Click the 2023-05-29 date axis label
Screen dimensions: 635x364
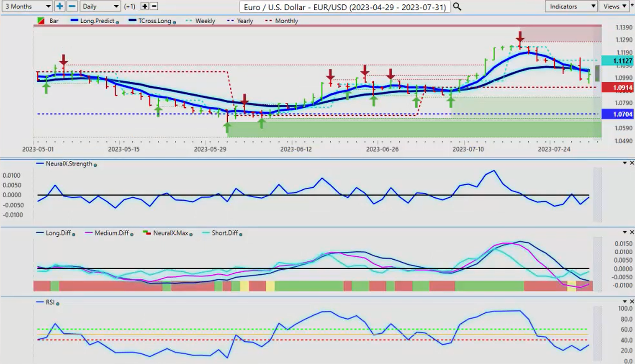pos(210,149)
